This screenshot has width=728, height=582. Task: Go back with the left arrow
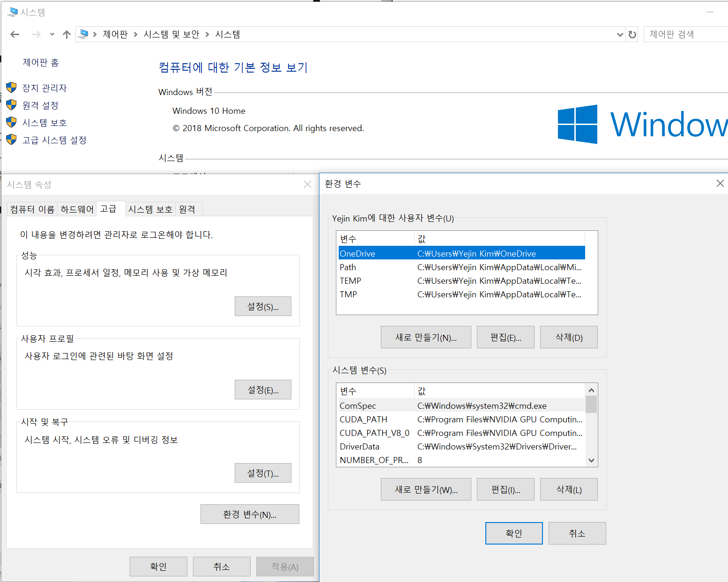tap(15, 34)
